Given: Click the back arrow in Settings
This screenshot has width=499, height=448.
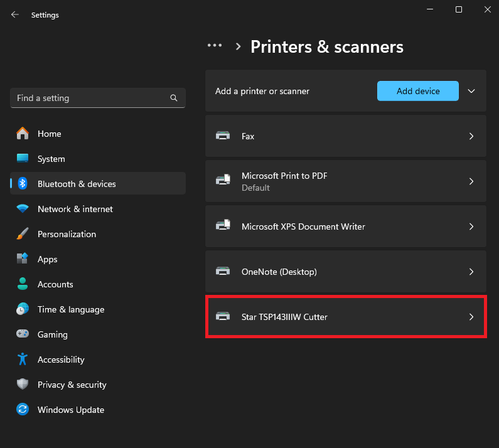Looking at the screenshot, I should tap(15, 14).
